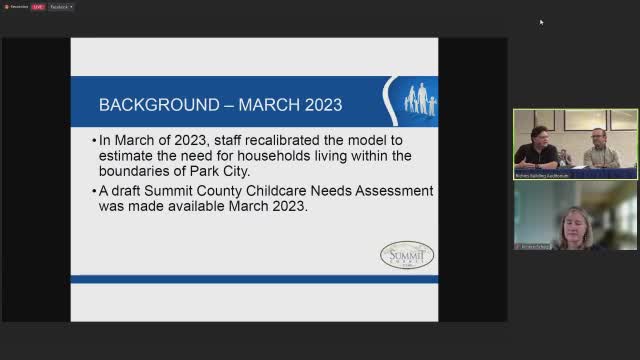The width and height of the screenshot is (640, 360).
Task: Click the slide title Background – March 2023
Action: (220, 105)
